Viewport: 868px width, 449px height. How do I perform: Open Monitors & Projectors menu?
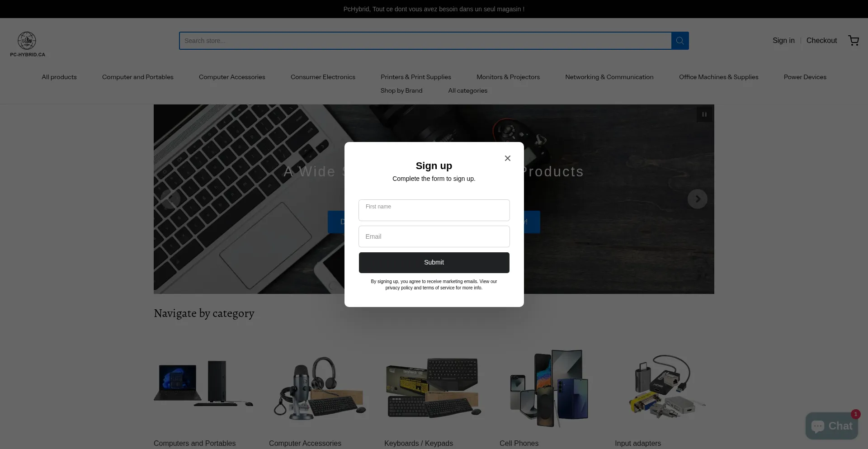508,77
